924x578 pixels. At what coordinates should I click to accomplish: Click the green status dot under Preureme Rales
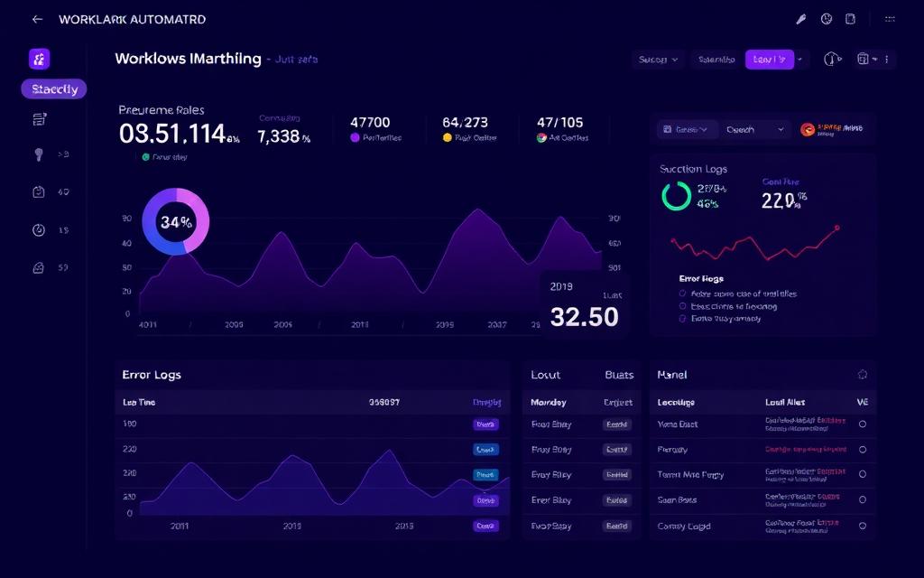[x=145, y=157]
